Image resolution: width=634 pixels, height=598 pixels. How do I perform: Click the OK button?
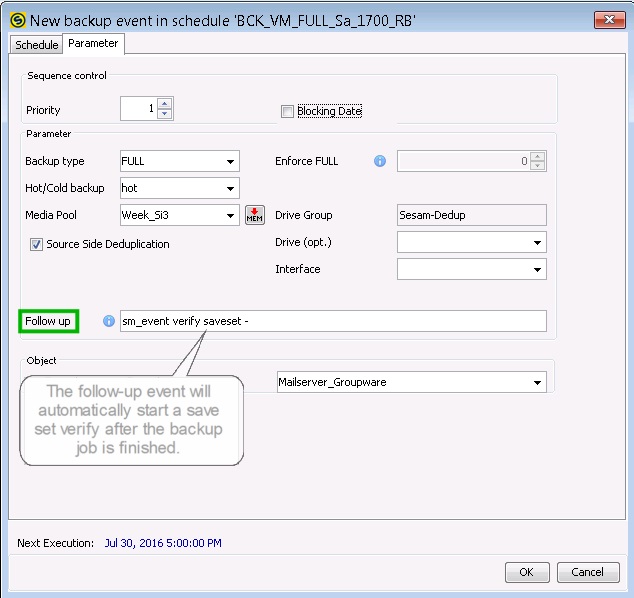pos(527,572)
